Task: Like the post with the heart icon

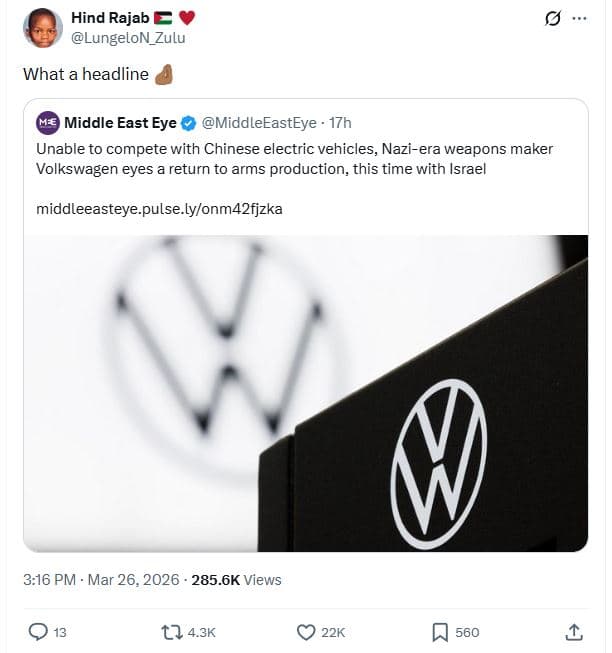Action: [x=307, y=631]
